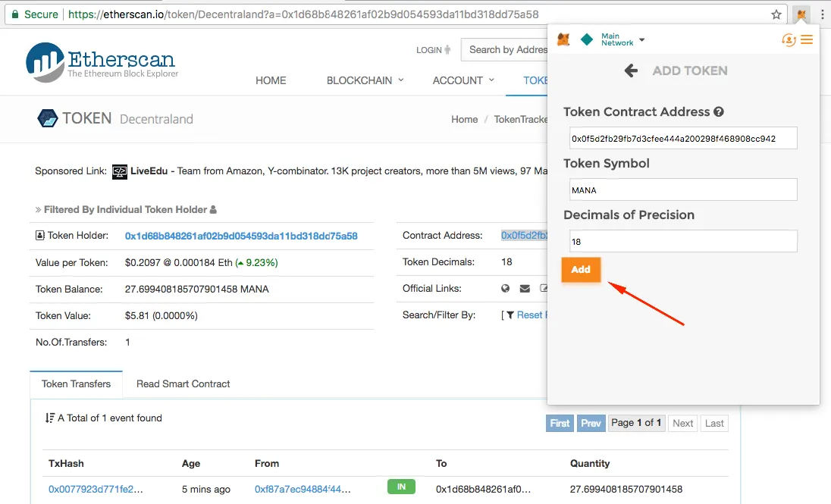Viewport: 831px width, 504px height.
Task: Focus the Token Contract Address input field
Action: (683, 139)
